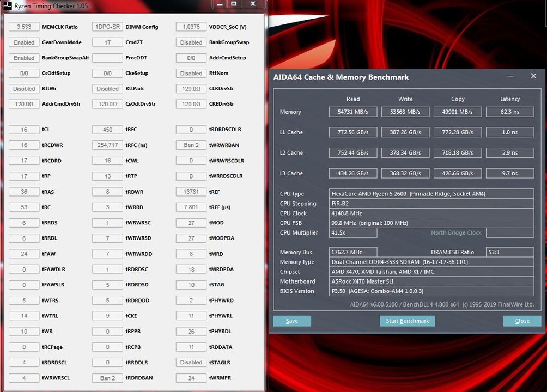Click the Motherboard ASRock X470 Master SLI field
This screenshot has width=547, height=392.
coord(431,281)
